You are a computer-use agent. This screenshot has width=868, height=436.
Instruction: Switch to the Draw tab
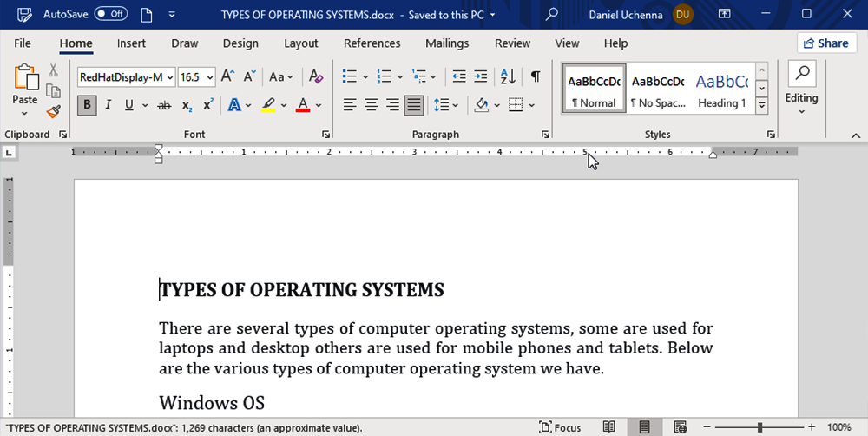pos(185,43)
